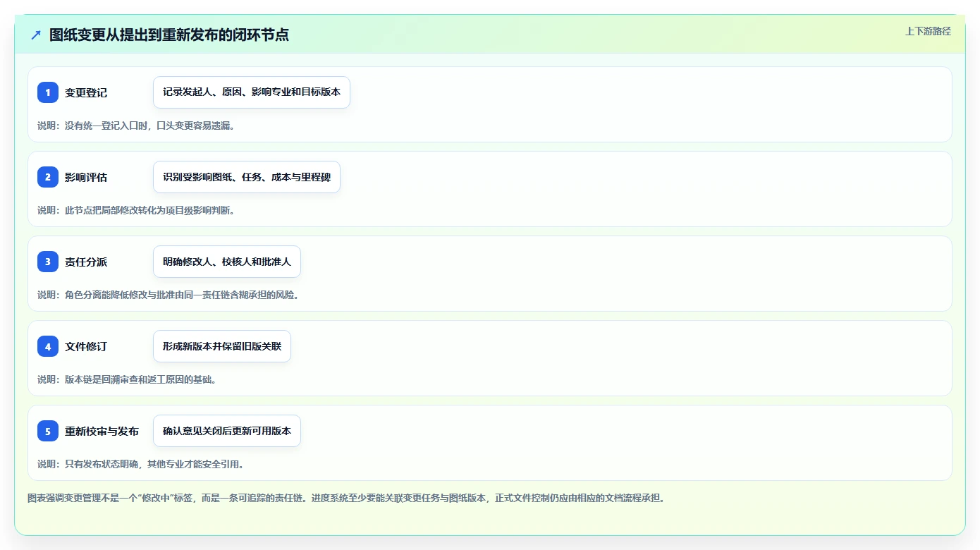The image size is (980, 550).
Task: Click the step 4 number badge
Action: point(48,346)
